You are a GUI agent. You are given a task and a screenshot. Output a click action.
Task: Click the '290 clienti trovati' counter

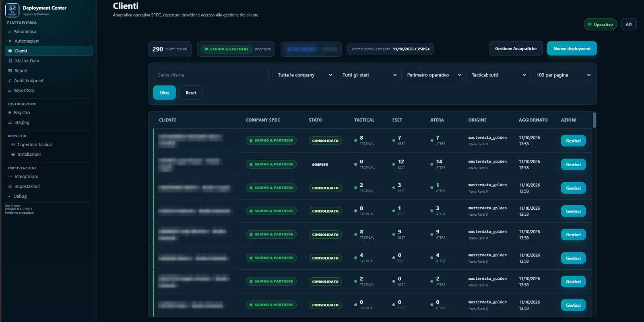[170, 49]
